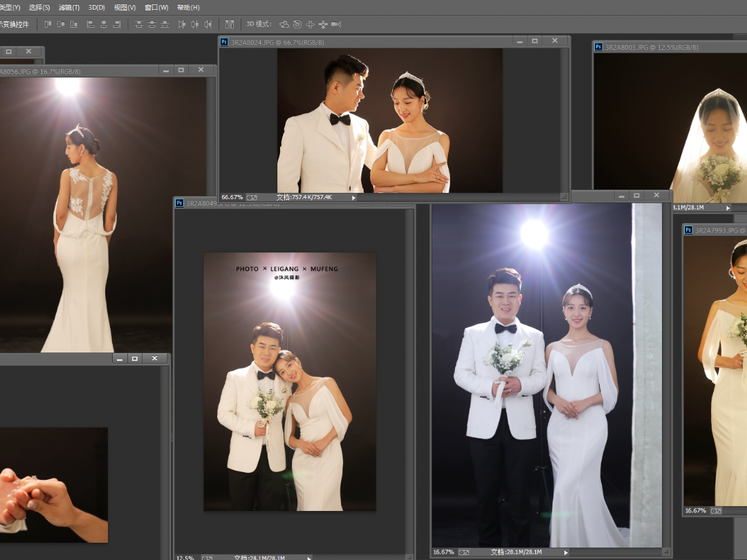This screenshot has height=560, width=747.
Task: Select the 3D Pan mode icon
Action: 310,24
